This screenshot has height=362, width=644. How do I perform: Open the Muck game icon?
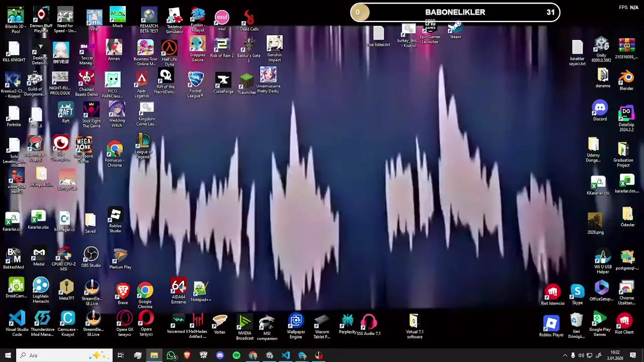click(x=118, y=18)
